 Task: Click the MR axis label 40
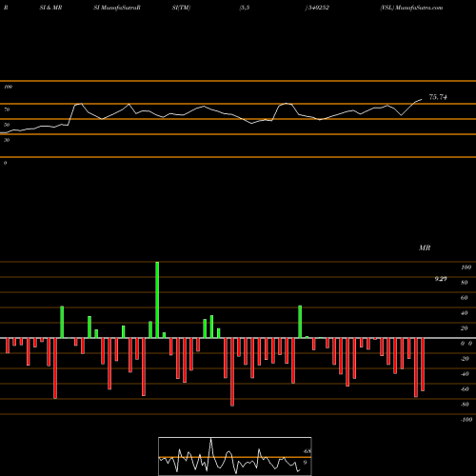point(465,313)
